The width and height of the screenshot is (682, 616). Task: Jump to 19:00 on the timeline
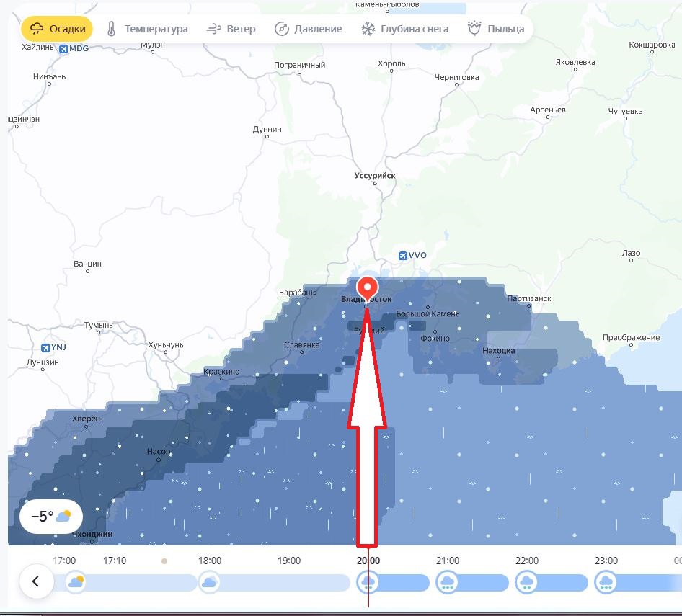point(288,561)
